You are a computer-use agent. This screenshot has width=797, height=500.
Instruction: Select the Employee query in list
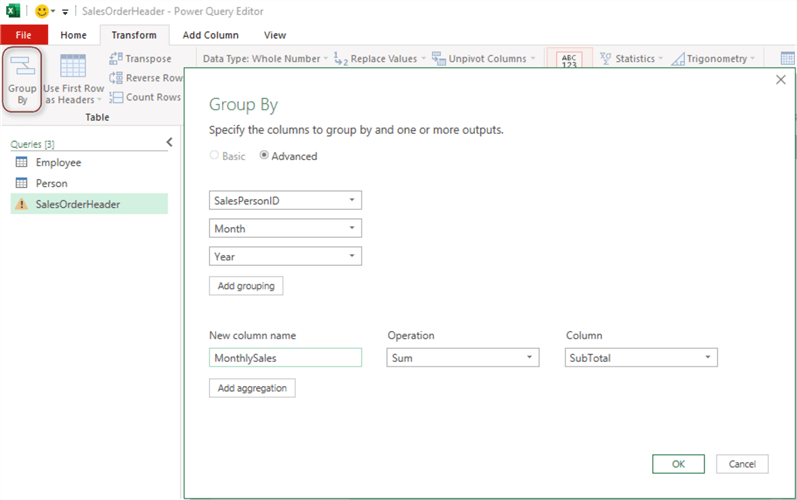(58, 162)
